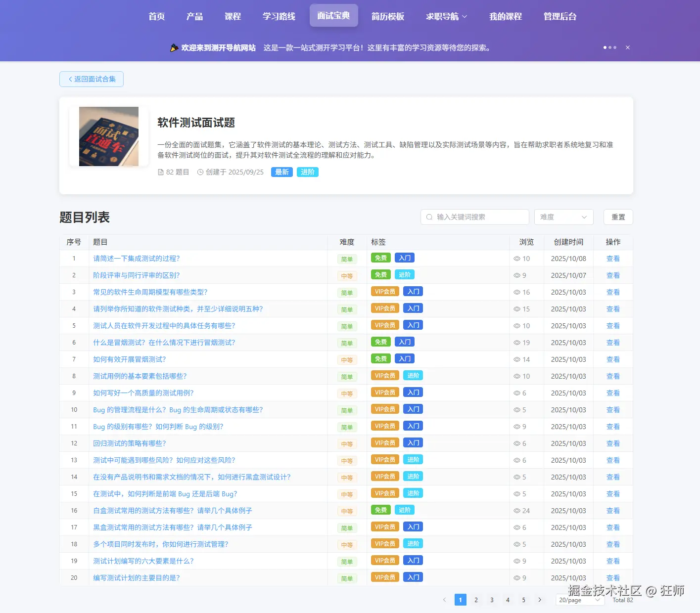The image size is (700, 613).
Task: Click the eye icon in row 3 with 16 views
Action: click(x=517, y=292)
